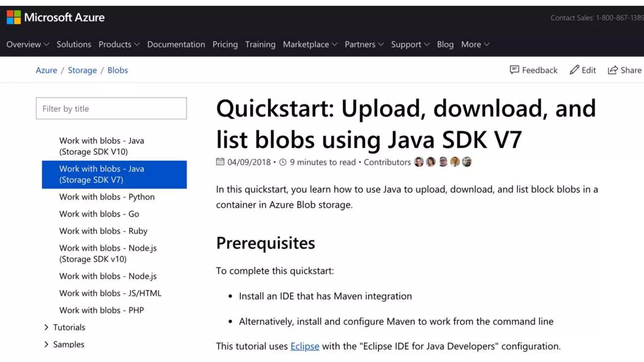
Task: Select Work with blobs - Python
Action: coord(107,197)
